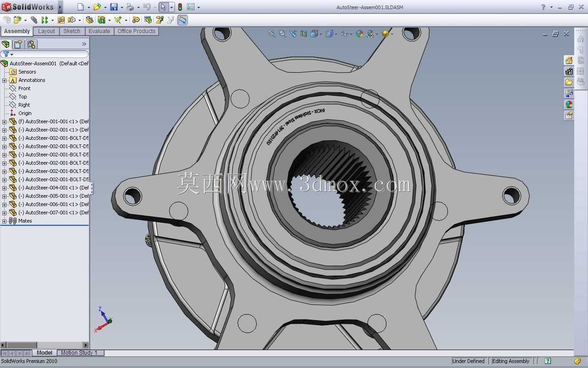Image resolution: width=588 pixels, height=368 pixels.
Task: Switch to FeatureManager design tree tab
Action: pyautogui.click(x=6, y=44)
